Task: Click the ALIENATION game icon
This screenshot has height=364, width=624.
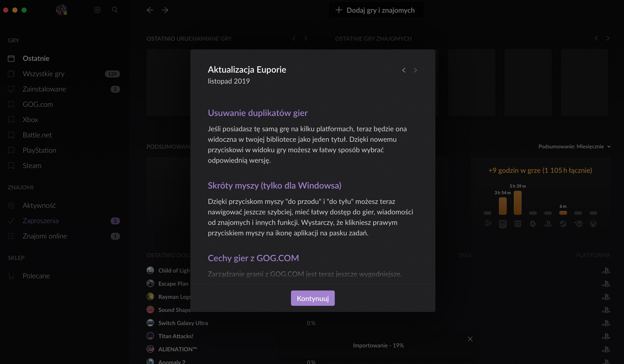Action: point(150,349)
